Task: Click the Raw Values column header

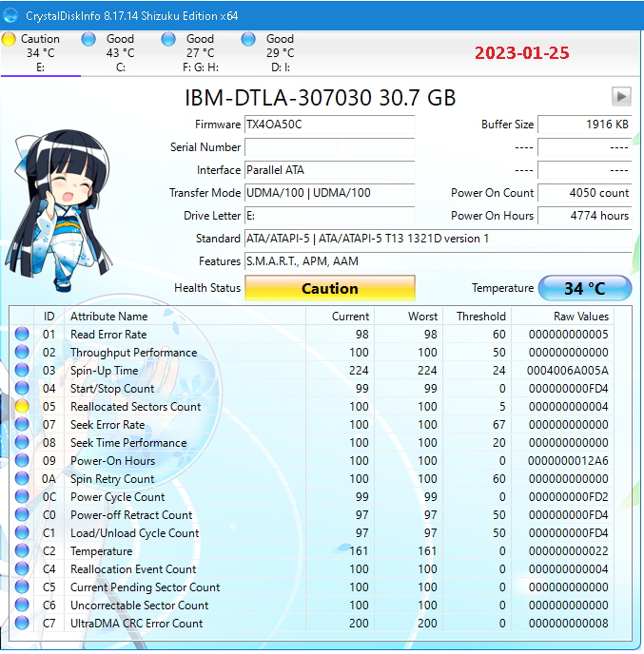Action: tap(563, 317)
